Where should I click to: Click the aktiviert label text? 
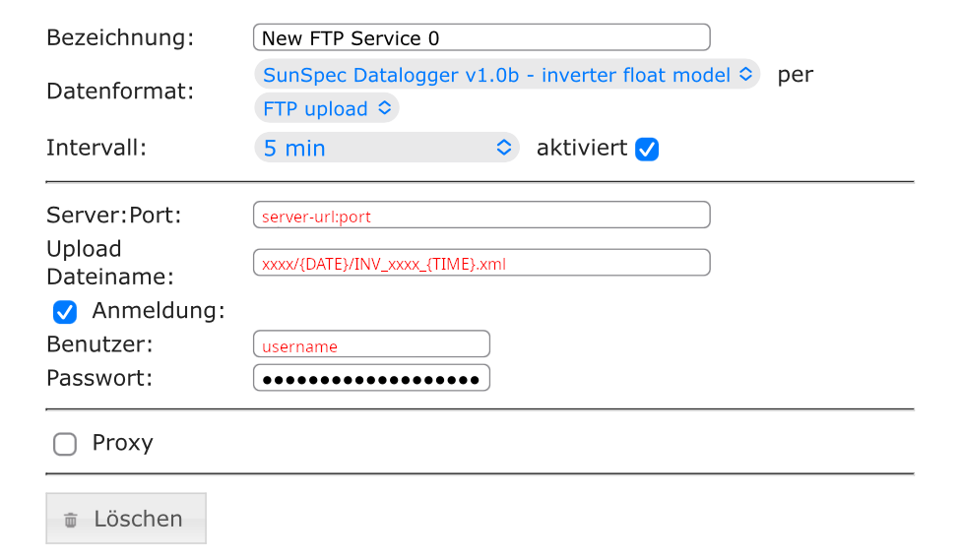582,148
